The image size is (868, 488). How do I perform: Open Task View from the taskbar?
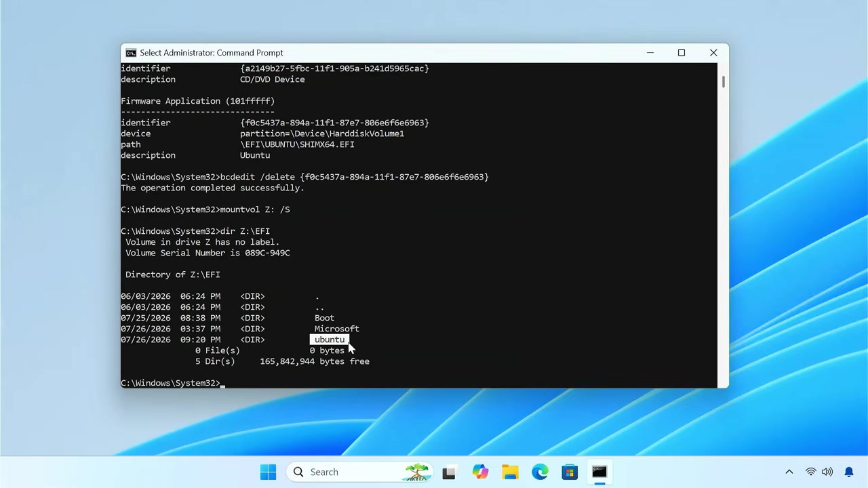click(x=448, y=472)
